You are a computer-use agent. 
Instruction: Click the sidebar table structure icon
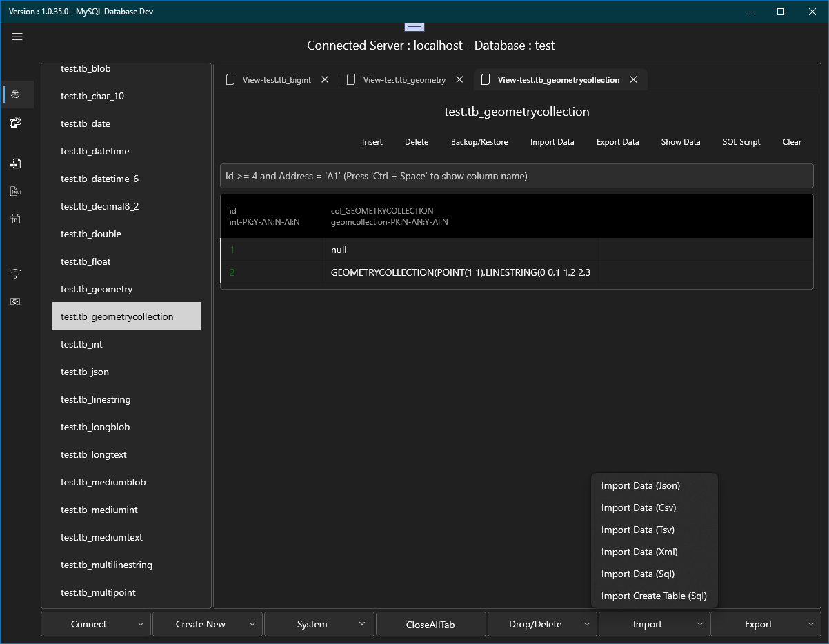tap(15, 219)
